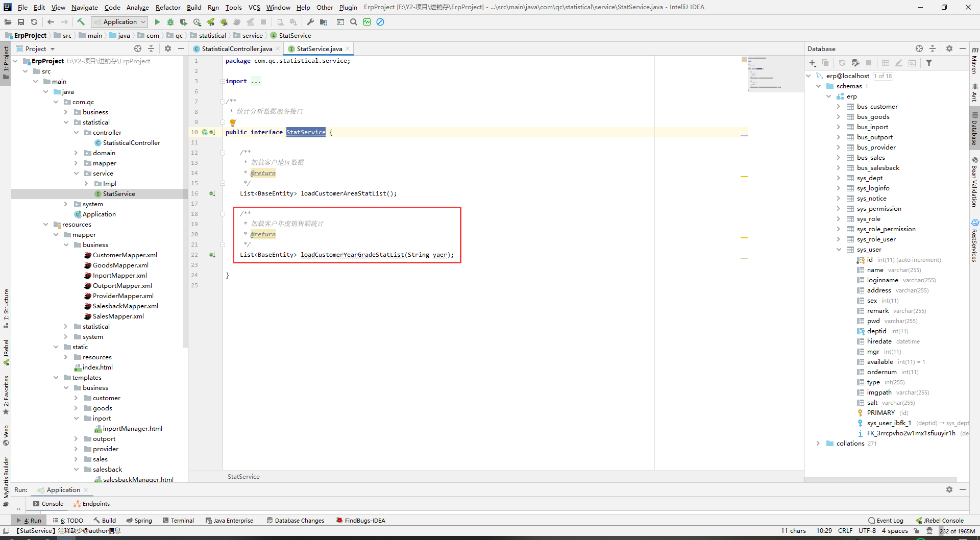Open Search Everywhere magnifier in the toolbar
Screen dimensions: 980x540
pyautogui.click(x=354, y=22)
